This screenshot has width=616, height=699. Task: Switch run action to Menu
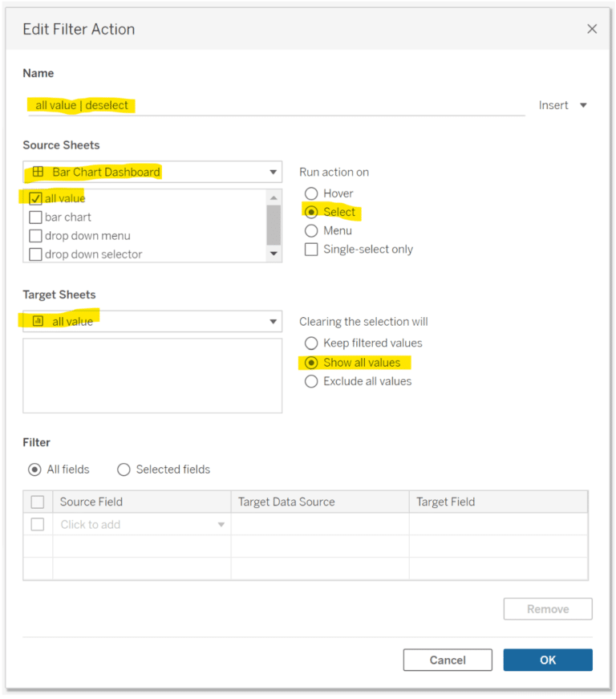pos(311,230)
